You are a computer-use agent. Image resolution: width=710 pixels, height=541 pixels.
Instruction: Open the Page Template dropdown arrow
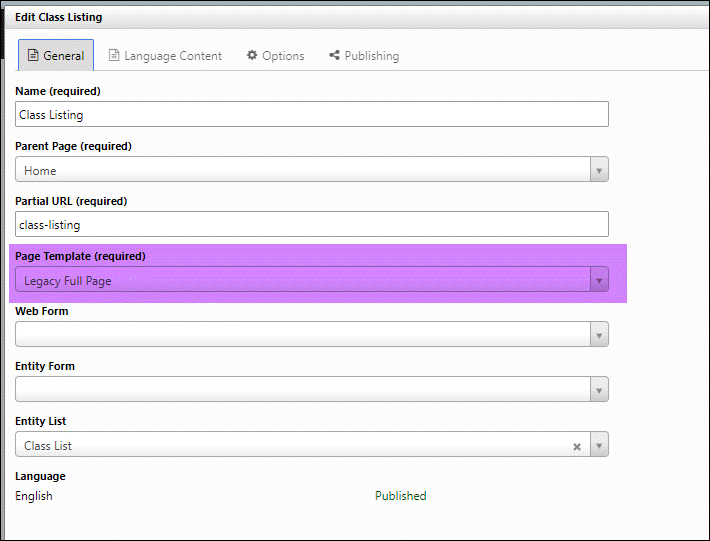598,280
